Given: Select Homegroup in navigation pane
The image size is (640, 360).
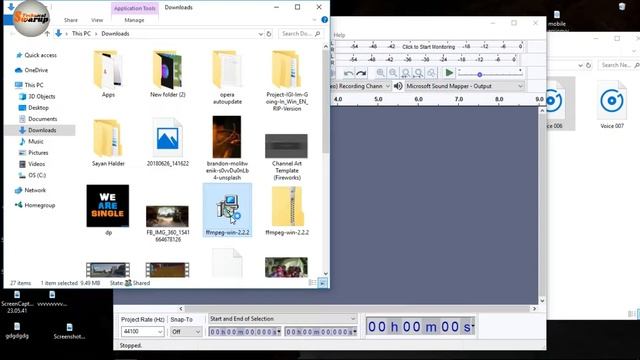Looking at the screenshot, I should coord(40,205).
